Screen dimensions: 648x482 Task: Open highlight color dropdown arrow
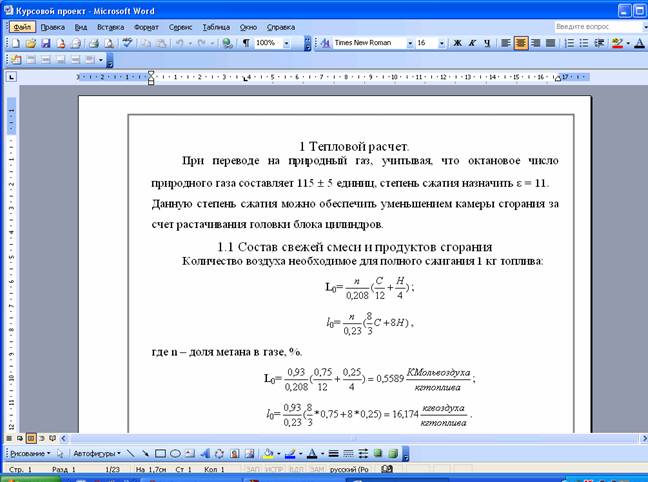coord(628,43)
